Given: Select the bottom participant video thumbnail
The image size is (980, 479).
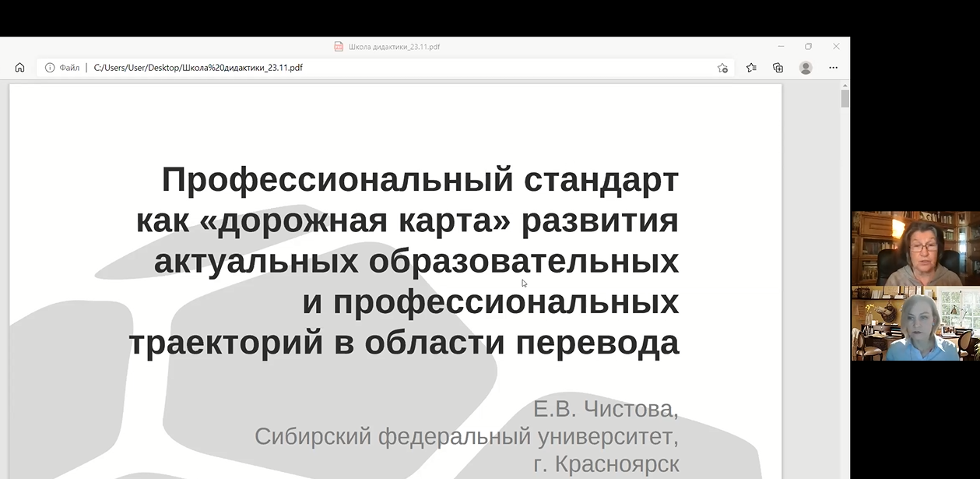Looking at the screenshot, I should 915,323.
